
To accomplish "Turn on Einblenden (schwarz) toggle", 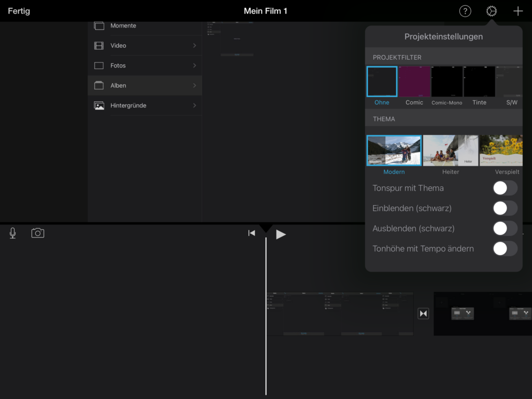I will click(x=504, y=208).
